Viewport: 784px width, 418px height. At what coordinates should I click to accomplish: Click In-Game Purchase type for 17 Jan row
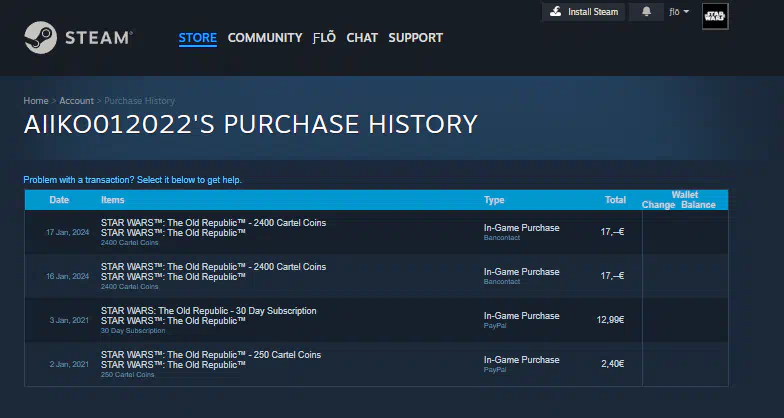pyautogui.click(x=522, y=228)
